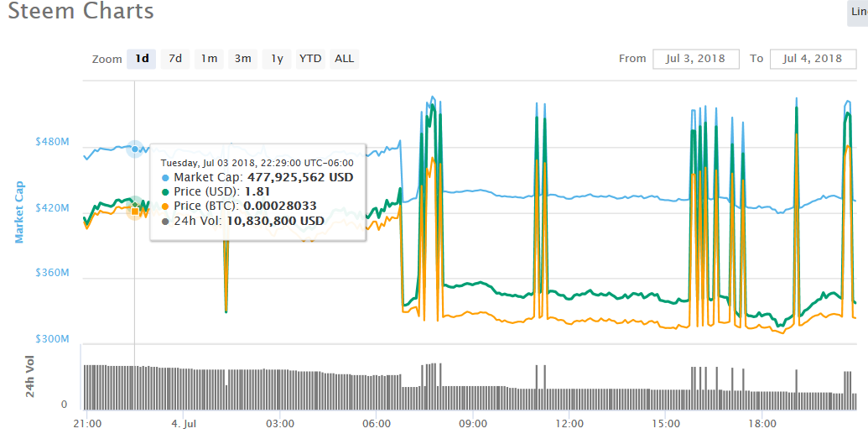Click the 12:00 time axis label

click(569, 424)
